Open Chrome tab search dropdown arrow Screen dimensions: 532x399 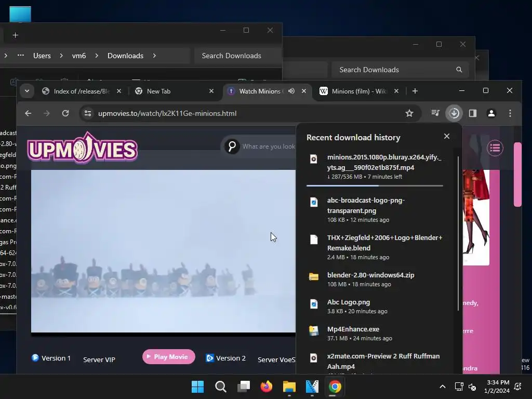pyautogui.click(x=27, y=91)
